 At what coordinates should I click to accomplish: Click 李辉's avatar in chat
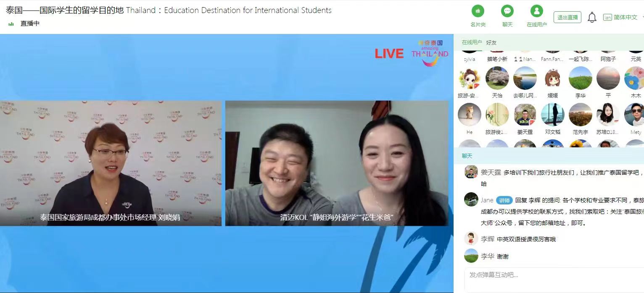[x=471, y=238]
